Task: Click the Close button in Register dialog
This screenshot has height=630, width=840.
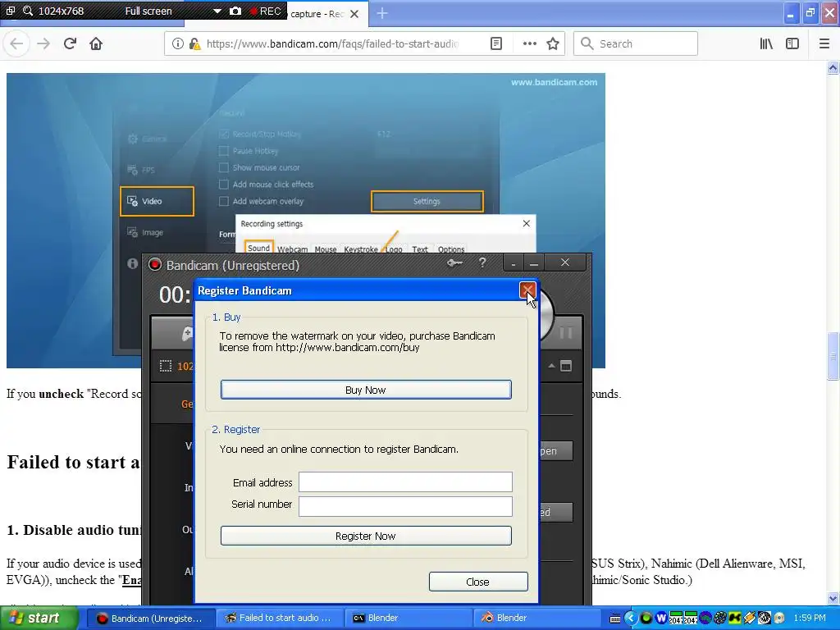Action: [x=478, y=582]
